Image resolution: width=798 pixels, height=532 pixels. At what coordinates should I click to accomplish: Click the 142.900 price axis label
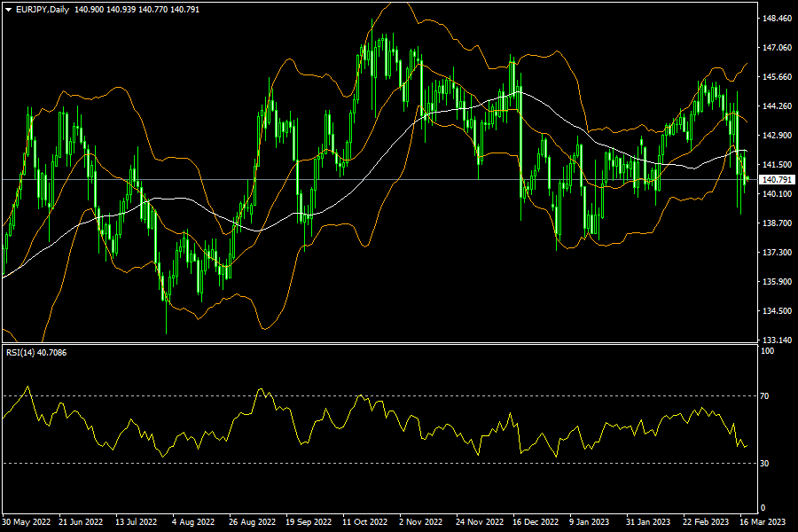(777, 136)
